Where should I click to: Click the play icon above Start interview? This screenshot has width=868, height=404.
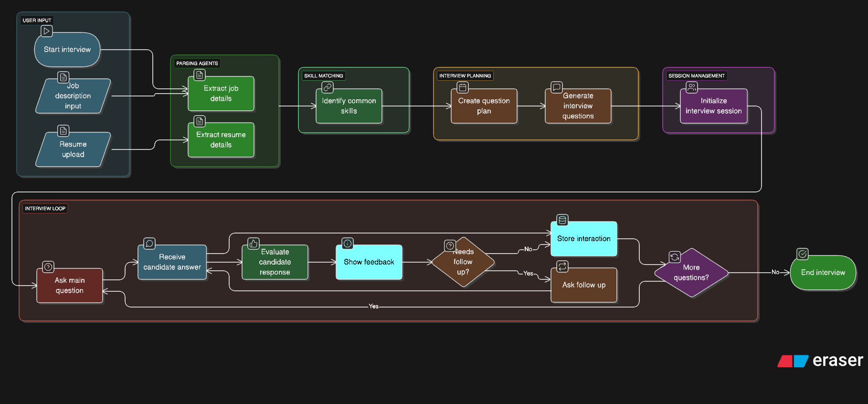pos(46,31)
